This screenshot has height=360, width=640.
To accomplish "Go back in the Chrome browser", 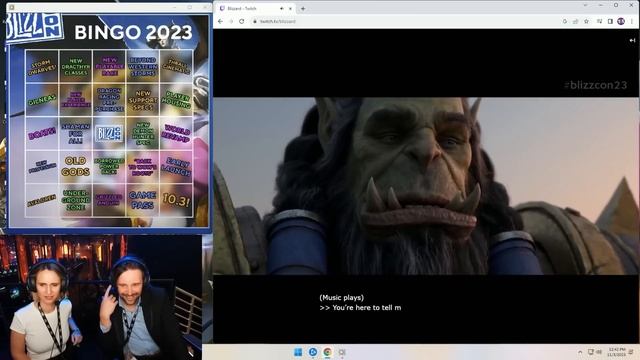I will [220, 21].
